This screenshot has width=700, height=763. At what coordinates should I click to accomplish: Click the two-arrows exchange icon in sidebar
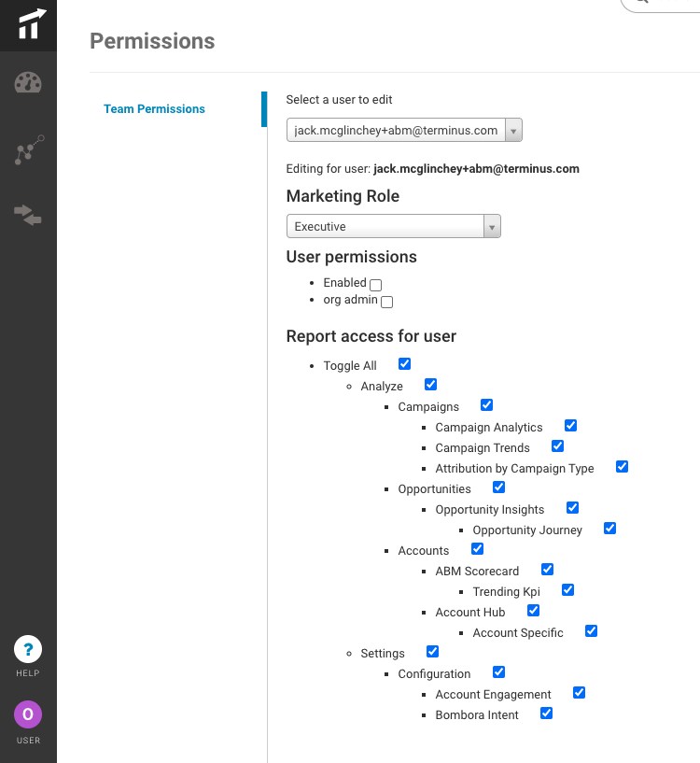[28, 215]
